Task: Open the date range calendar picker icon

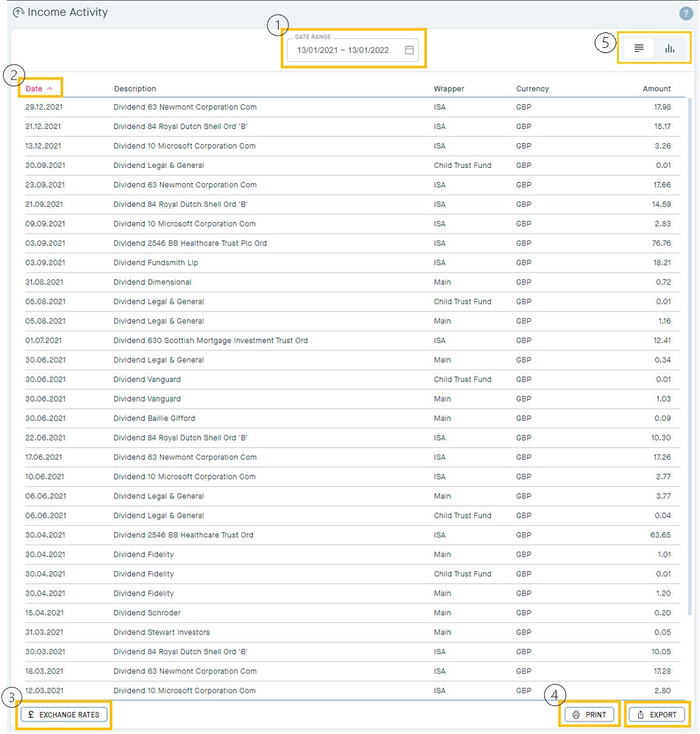Action: click(x=410, y=50)
